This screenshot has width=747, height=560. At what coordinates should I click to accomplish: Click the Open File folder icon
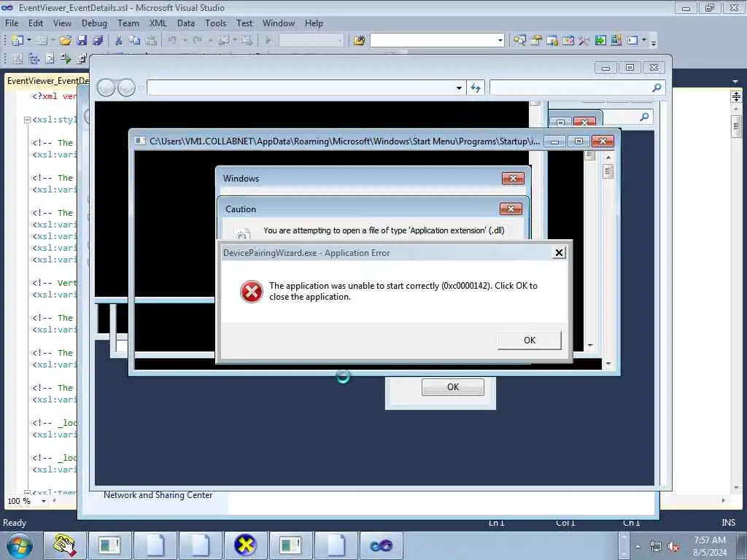coord(65,41)
